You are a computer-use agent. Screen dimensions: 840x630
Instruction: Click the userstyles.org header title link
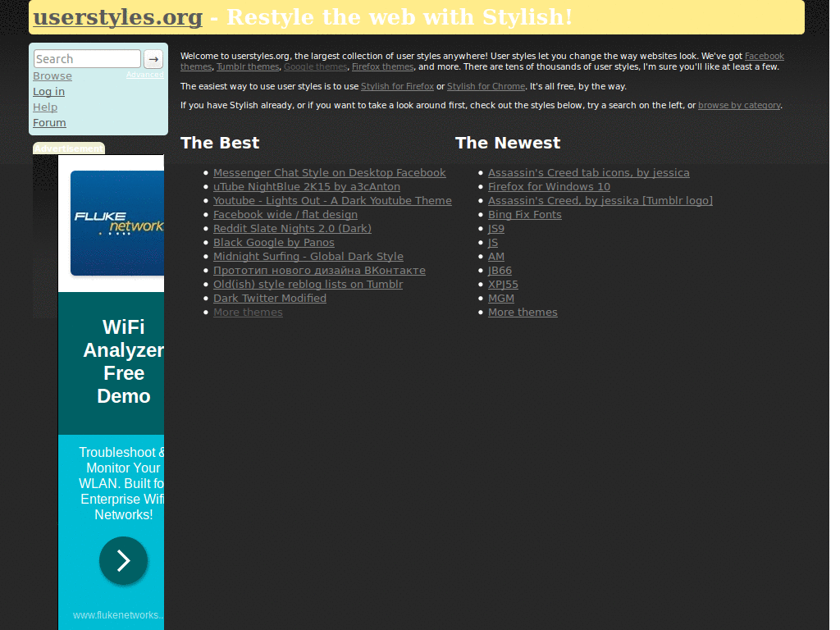point(118,17)
